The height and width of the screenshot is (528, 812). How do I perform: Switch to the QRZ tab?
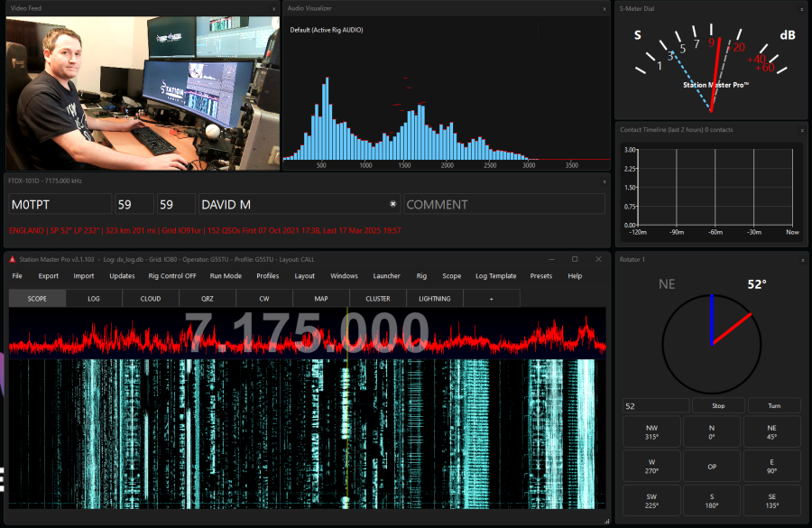[208, 299]
